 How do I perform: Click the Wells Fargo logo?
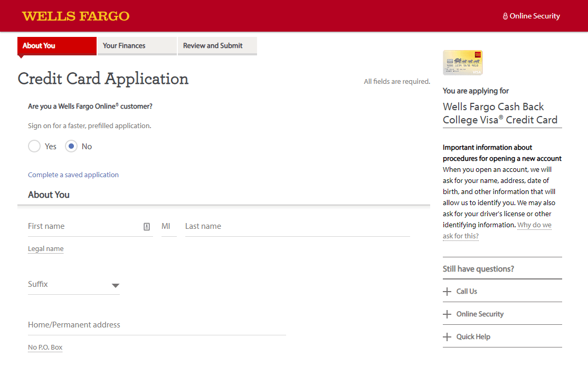tap(75, 16)
